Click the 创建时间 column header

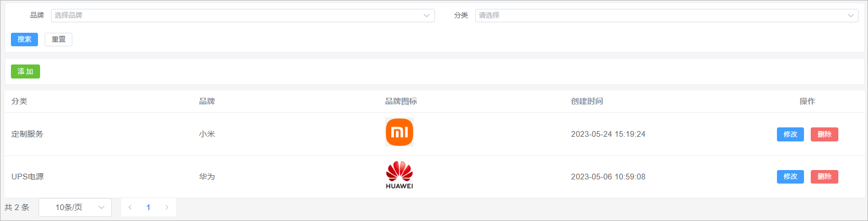[586, 101]
